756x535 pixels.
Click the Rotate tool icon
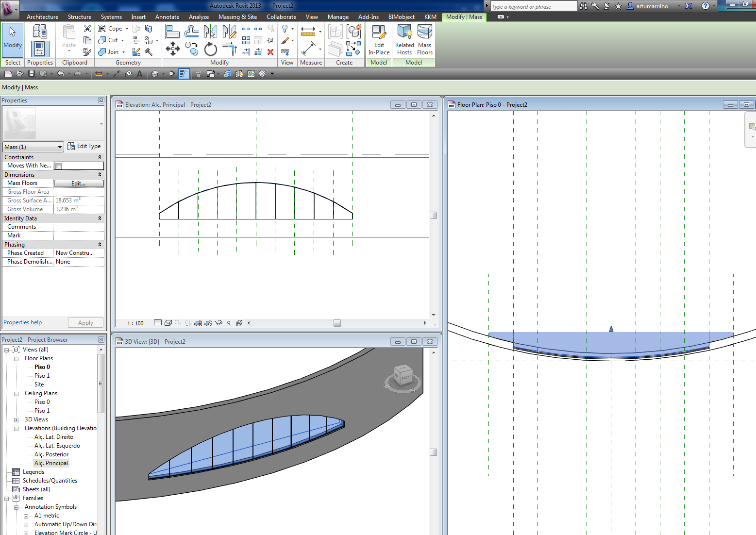(210, 49)
